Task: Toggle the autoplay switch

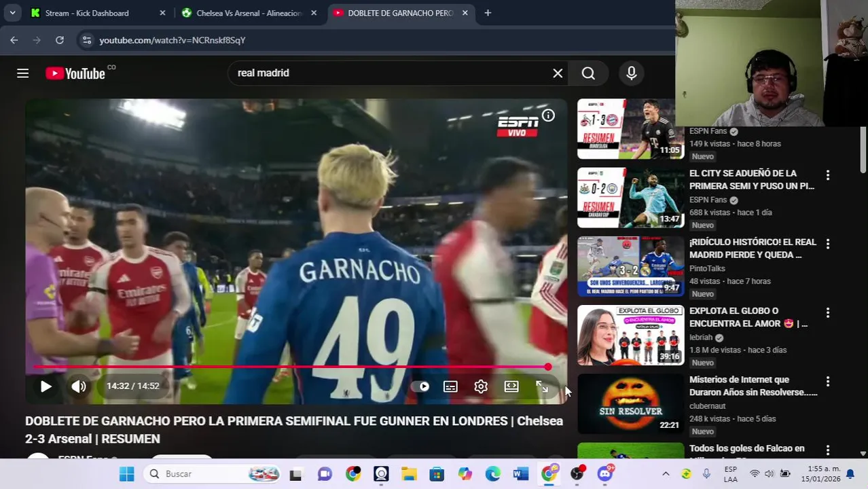Action: point(420,386)
